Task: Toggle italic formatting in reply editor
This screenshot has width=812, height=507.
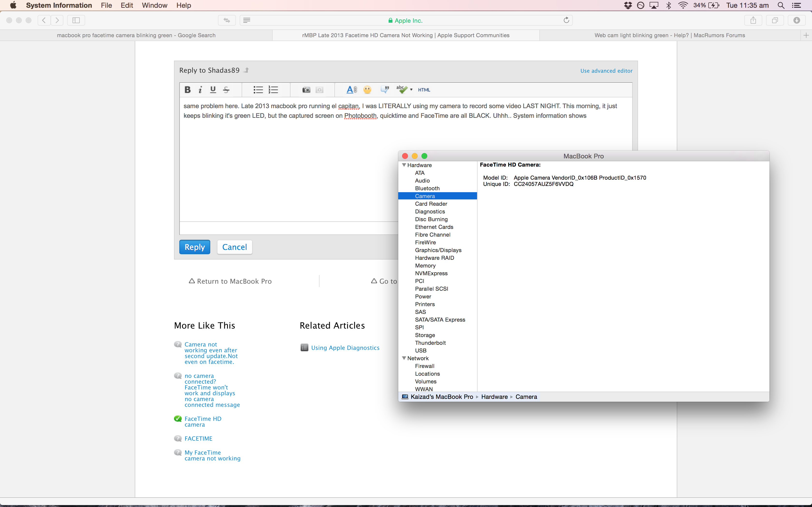Action: coord(200,90)
